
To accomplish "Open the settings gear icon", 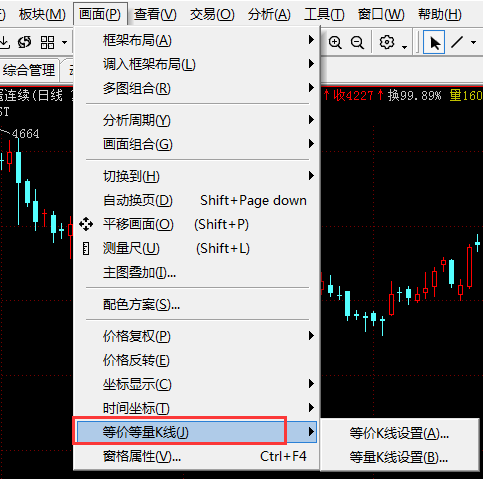I will pos(387,42).
